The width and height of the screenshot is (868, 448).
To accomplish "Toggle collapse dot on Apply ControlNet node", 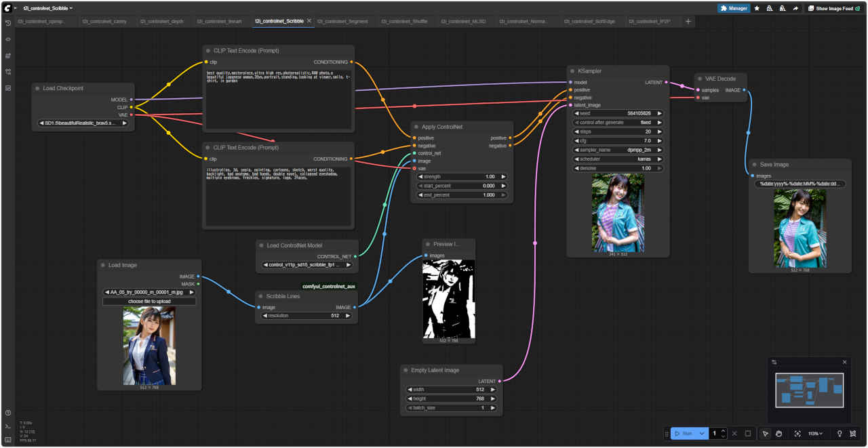I will click(x=416, y=127).
